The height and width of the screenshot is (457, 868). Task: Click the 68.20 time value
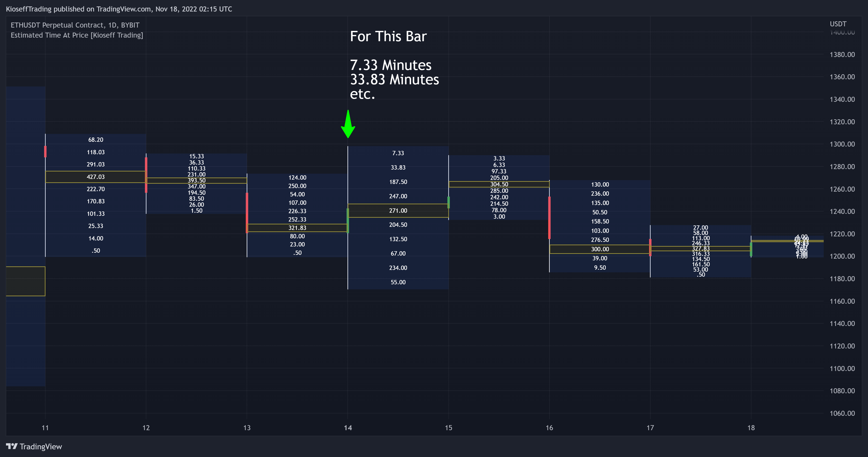click(x=96, y=140)
